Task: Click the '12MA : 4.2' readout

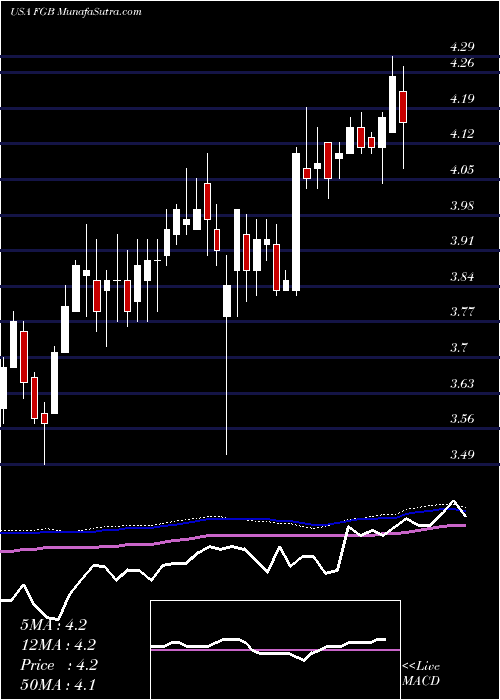Action: pyautogui.click(x=58, y=645)
